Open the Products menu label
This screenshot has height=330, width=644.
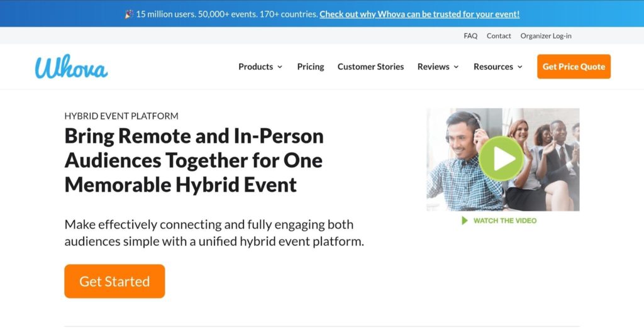point(255,67)
